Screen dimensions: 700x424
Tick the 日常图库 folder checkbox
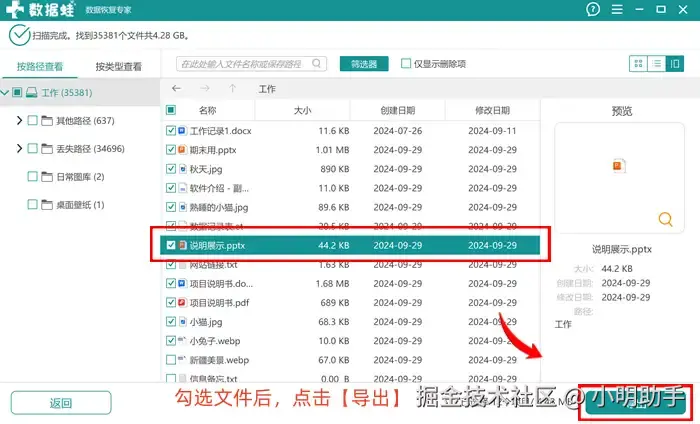(33, 177)
